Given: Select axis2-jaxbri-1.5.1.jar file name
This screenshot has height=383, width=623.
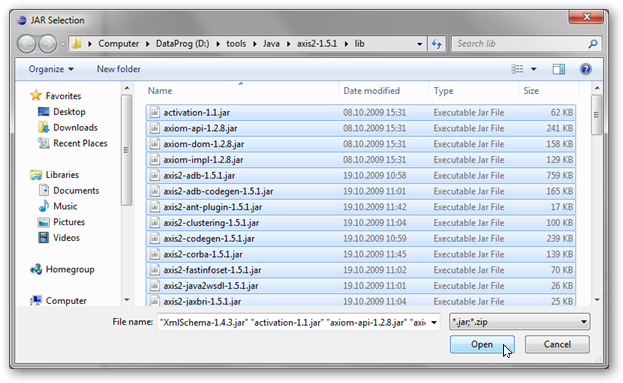Looking at the screenshot, I should click(x=202, y=301).
